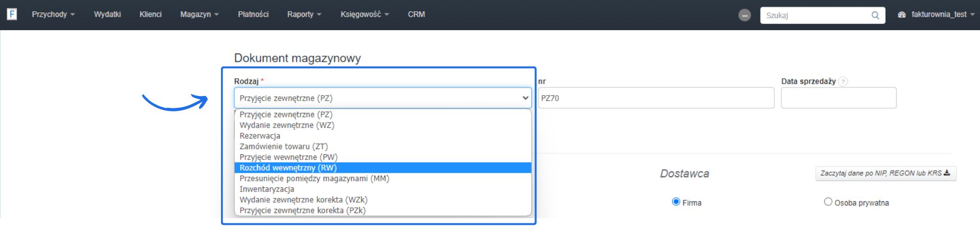Screen dimensions: 980x235
Task: Click Zaczytaj dane po NIP, REGON lub KRS button
Action: coord(885,173)
